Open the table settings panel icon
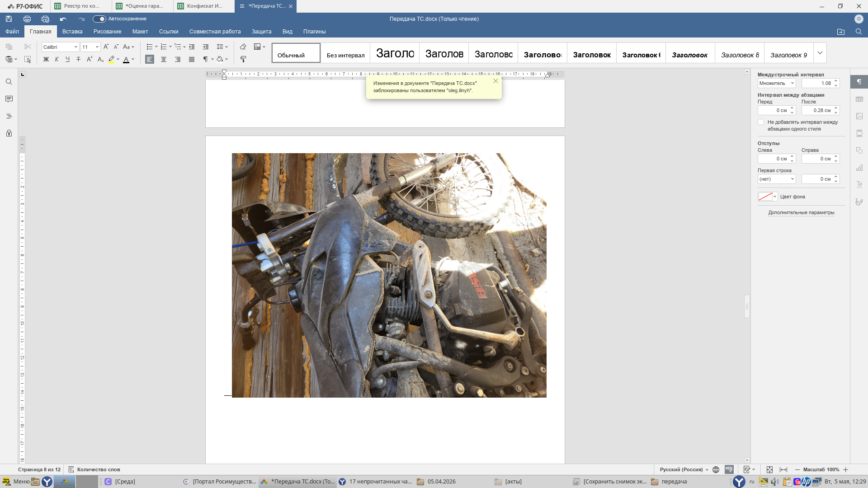This screenshot has width=868, height=488. (859, 99)
